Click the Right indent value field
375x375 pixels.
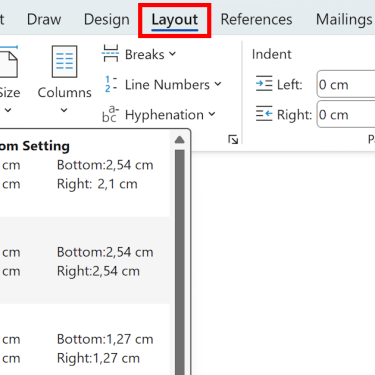coord(346,114)
